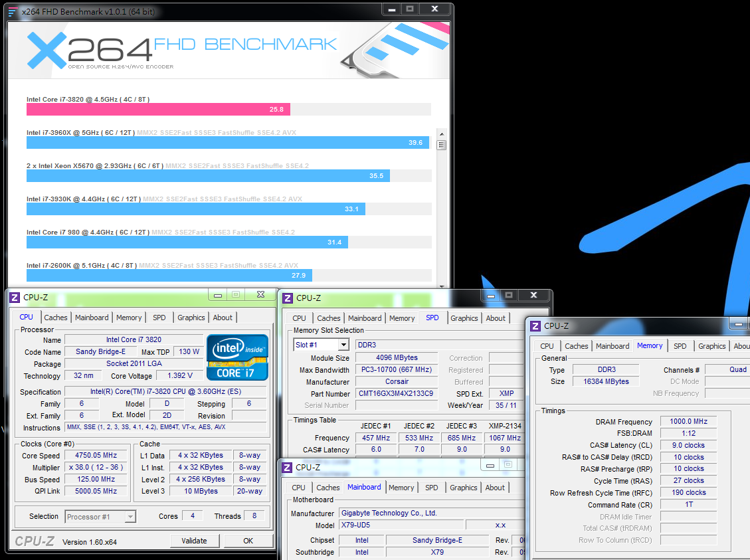Click the Part Number field CMT16GX3M4X2133C9
The height and width of the screenshot is (560, 750).
pyautogui.click(x=396, y=393)
